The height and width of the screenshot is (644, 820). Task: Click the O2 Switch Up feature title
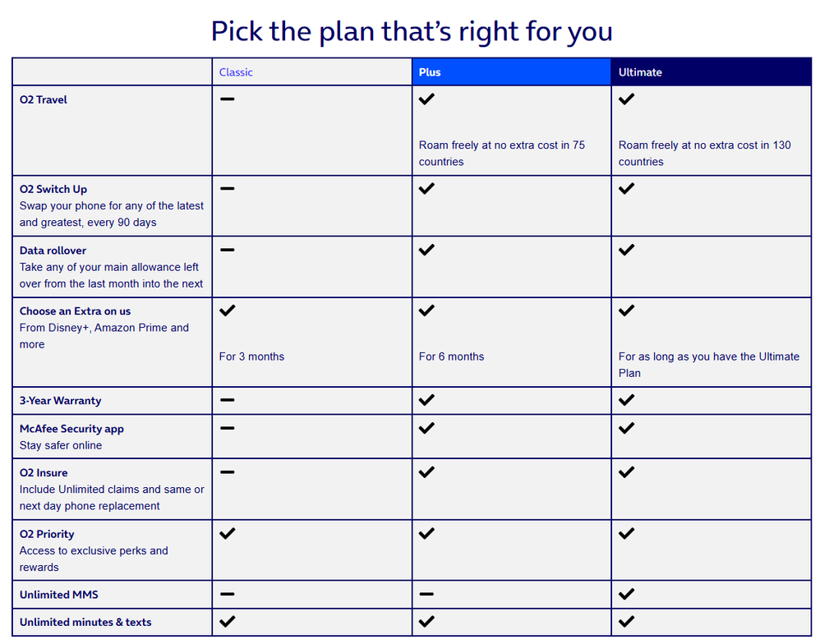(x=53, y=189)
